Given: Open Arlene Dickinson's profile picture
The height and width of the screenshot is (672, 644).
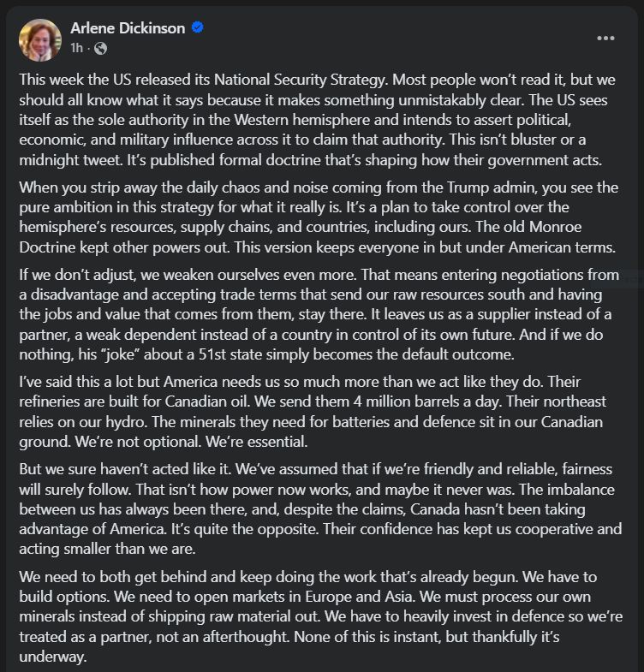Looking at the screenshot, I should (40, 39).
